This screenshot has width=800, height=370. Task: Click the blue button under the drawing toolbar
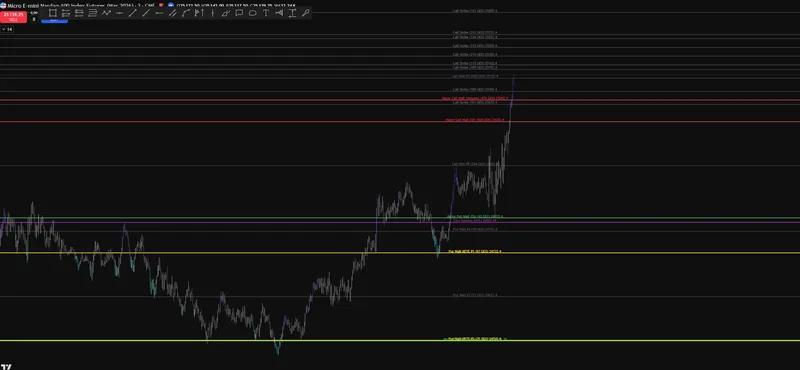[x=55, y=20]
